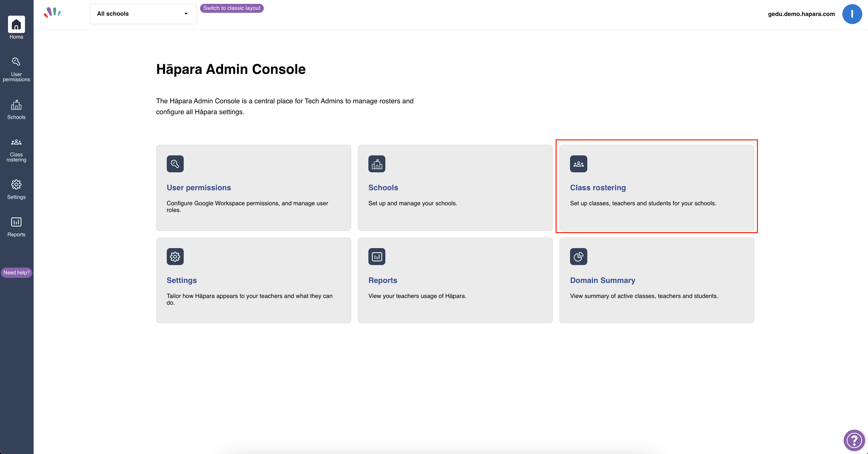This screenshot has height=454, width=868.
Task: Open User permissions from the sidebar
Action: [16, 69]
